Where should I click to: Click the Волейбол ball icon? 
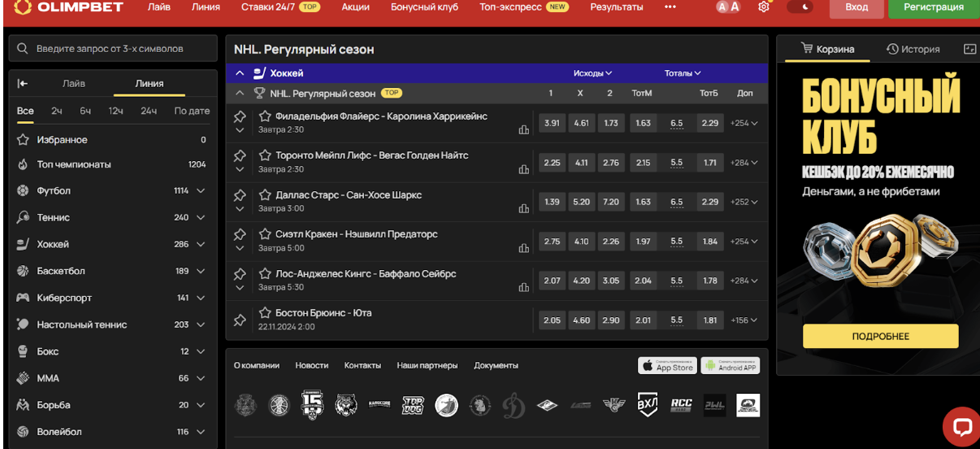click(23, 432)
